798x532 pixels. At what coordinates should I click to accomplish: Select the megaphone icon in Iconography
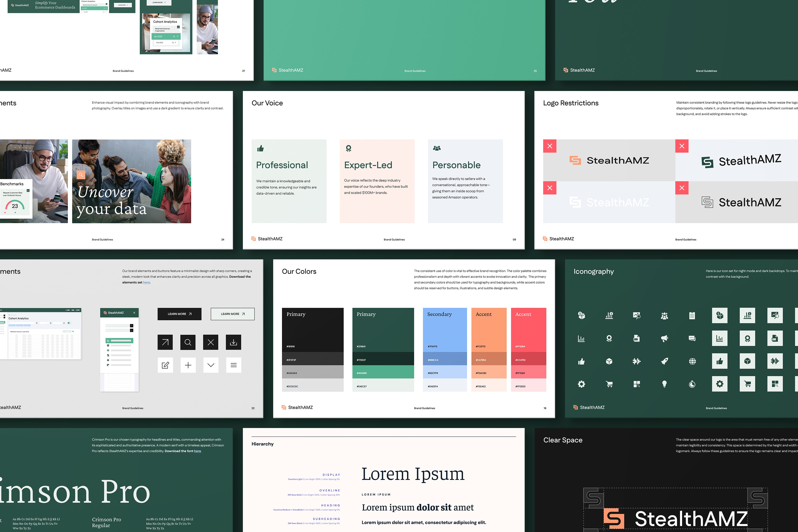(x=664, y=338)
